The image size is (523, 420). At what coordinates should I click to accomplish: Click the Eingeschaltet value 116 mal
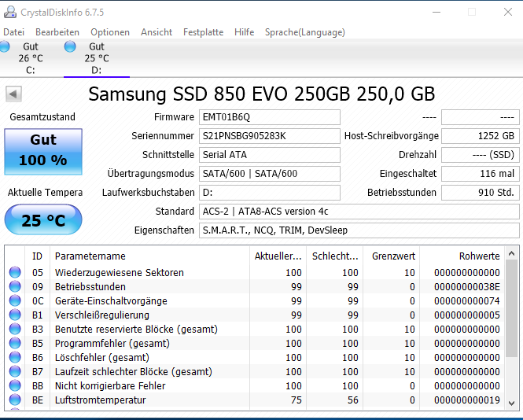point(481,174)
